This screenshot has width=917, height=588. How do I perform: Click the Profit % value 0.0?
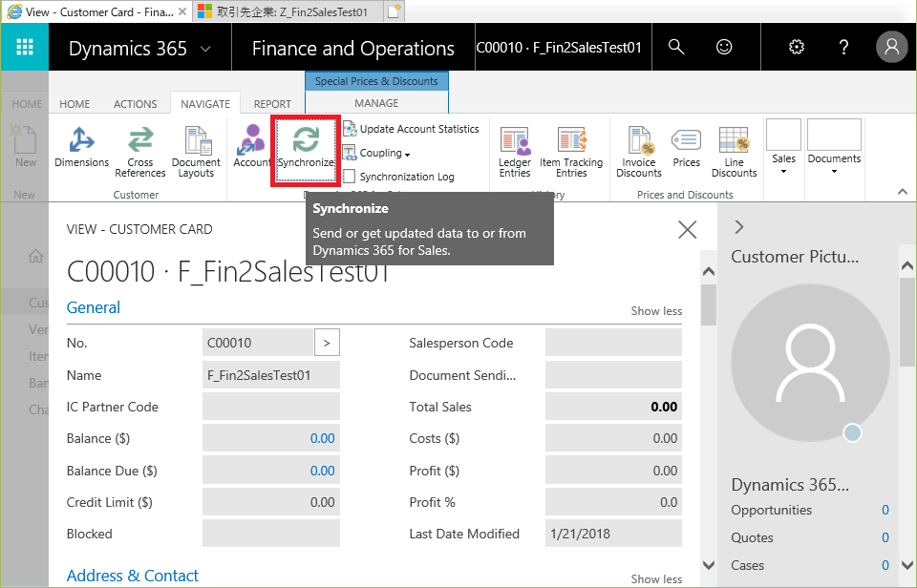pyautogui.click(x=669, y=502)
